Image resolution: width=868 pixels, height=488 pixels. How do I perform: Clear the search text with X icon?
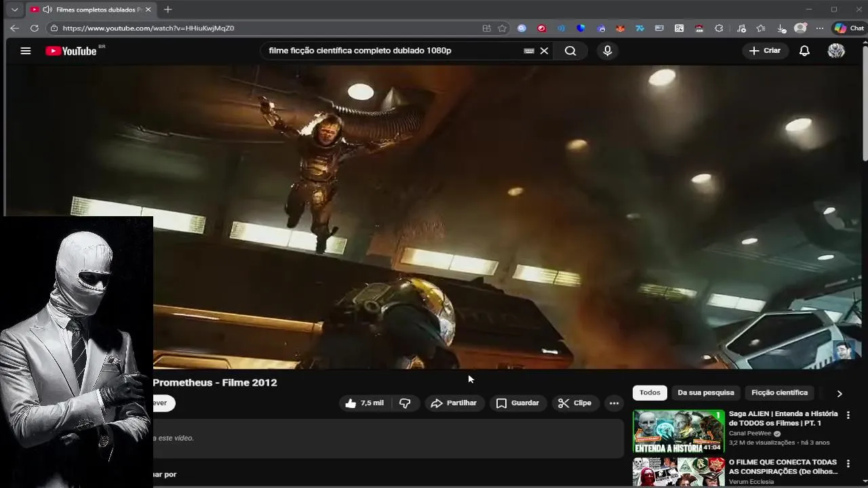[x=544, y=51]
